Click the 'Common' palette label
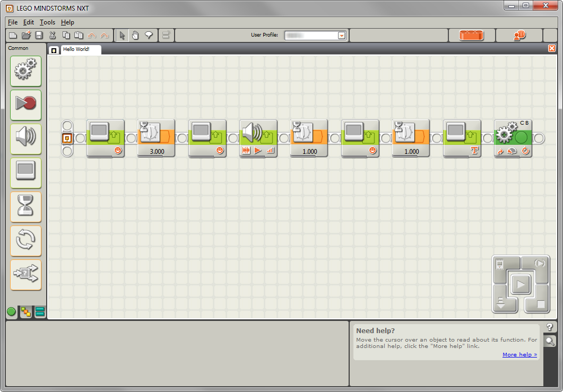This screenshot has width=563, height=392. pos(18,48)
